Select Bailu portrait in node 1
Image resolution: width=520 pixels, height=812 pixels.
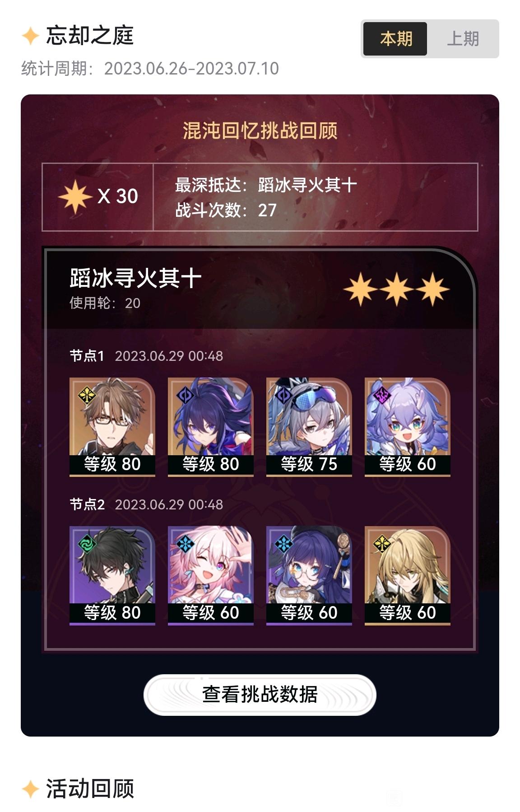coord(408,427)
